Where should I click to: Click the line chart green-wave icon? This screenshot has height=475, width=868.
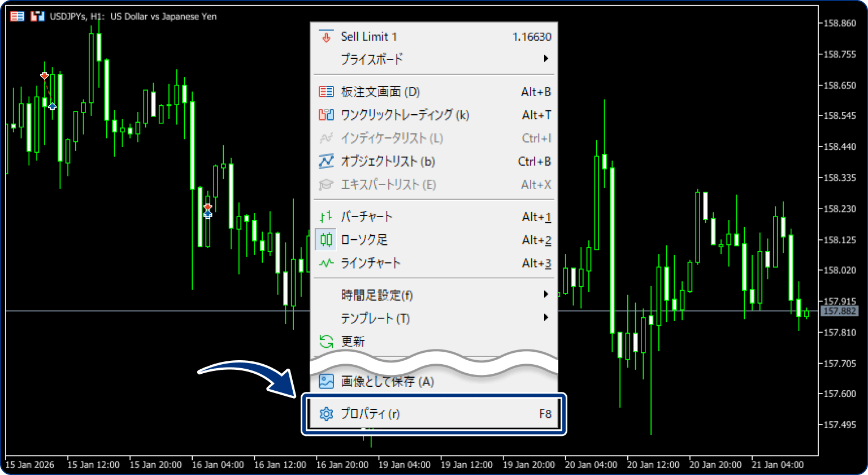[325, 263]
